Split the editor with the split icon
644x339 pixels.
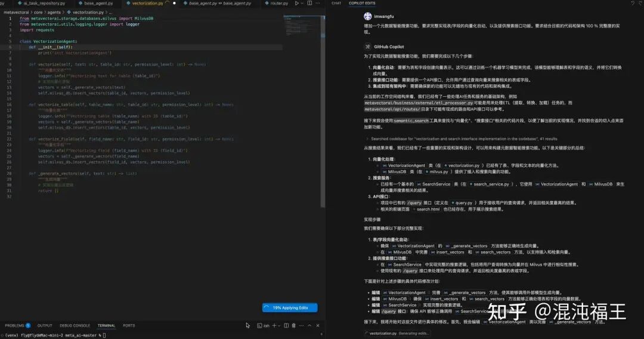[309, 4]
